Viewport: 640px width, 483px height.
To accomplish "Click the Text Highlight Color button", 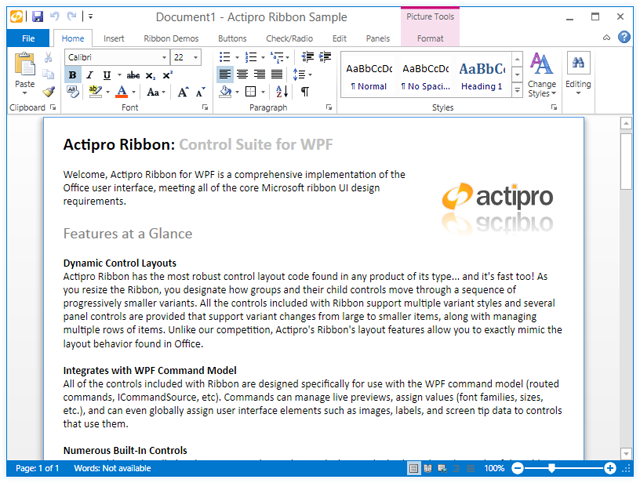I will pyautogui.click(x=95, y=92).
